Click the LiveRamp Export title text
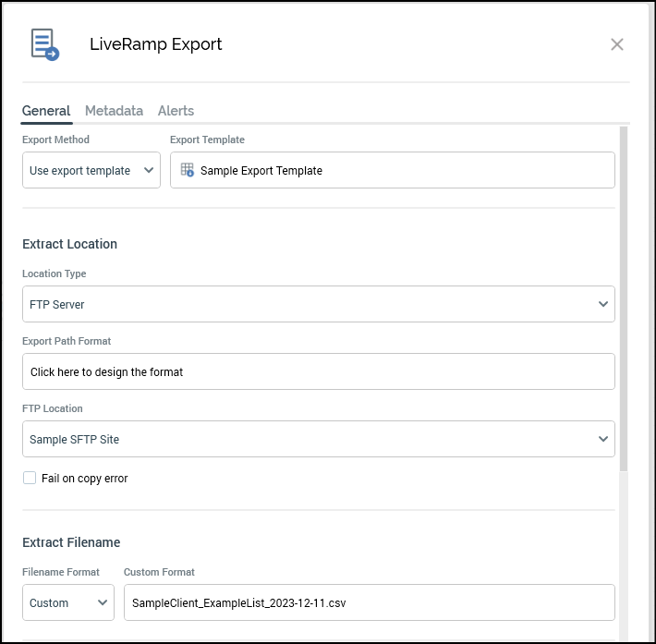The image size is (656, 644). tap(155, 44)
